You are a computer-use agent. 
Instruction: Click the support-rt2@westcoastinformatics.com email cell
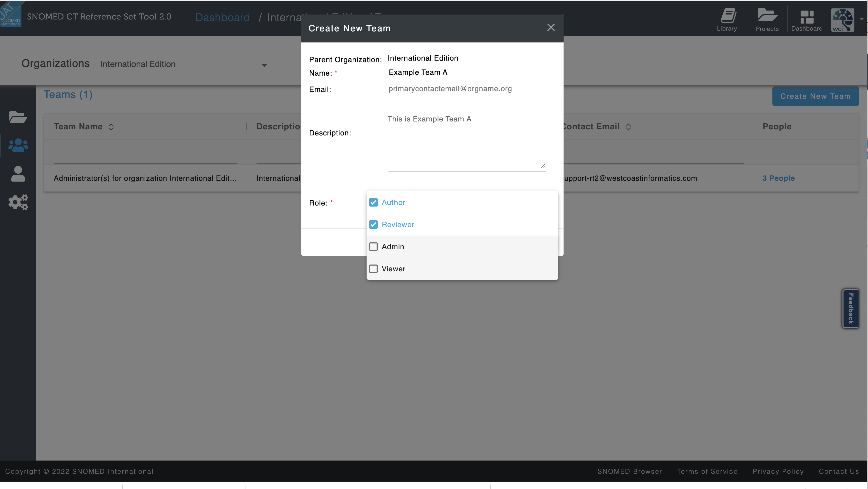pos(630,178)
